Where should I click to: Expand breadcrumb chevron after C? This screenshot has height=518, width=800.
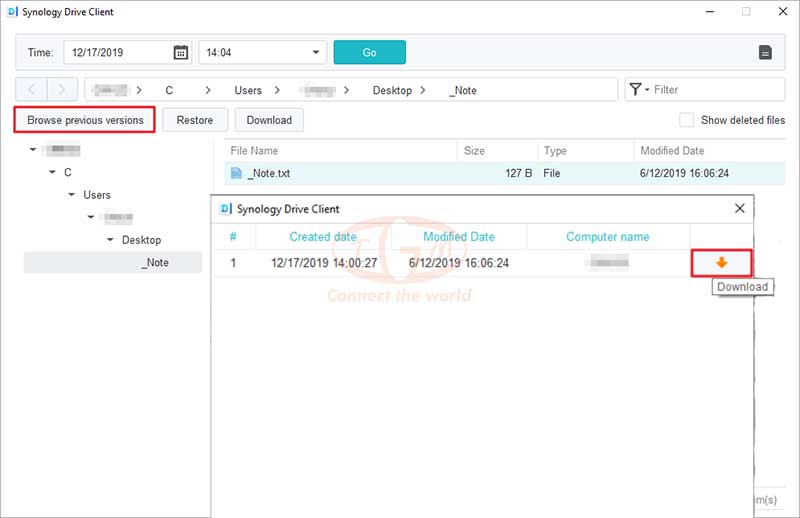[207, 90]
